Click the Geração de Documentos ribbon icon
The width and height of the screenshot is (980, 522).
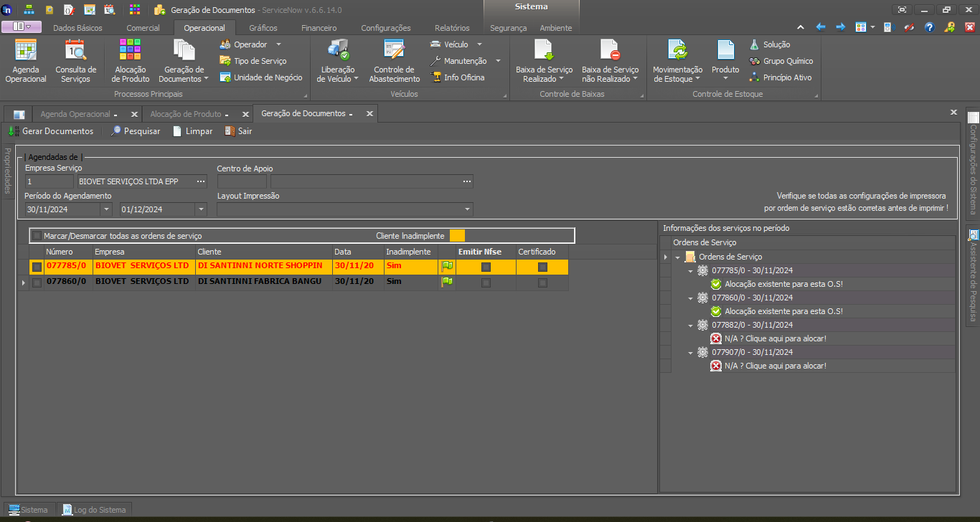pyautogui.click(x=184, y=61)
